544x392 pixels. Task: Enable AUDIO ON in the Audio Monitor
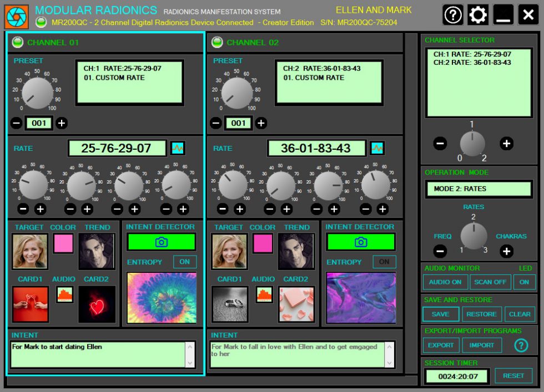[x=445, y=282]
